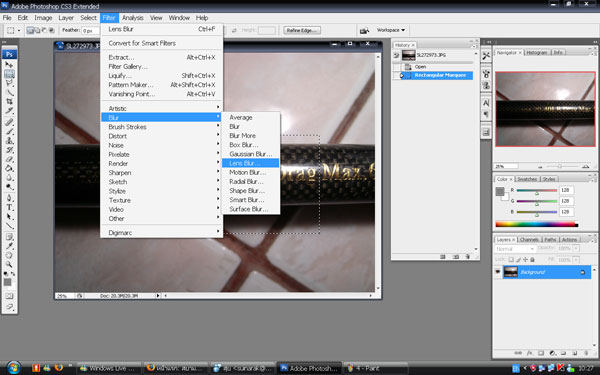Select the Path Selection tool
The image size is (600, 375).
(x=9, y=217)
